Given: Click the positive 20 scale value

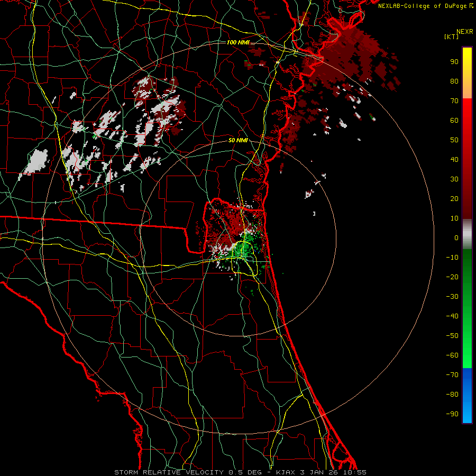Looking at the screenshot, I should [454, 199].
